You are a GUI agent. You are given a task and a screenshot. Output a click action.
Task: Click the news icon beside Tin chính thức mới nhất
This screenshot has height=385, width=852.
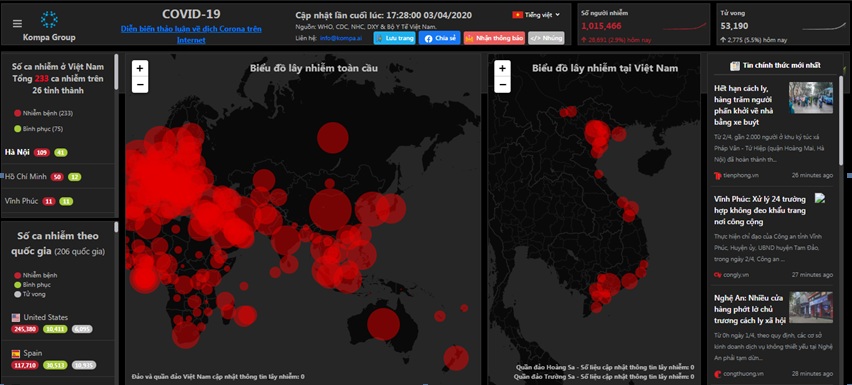[735, 66]
